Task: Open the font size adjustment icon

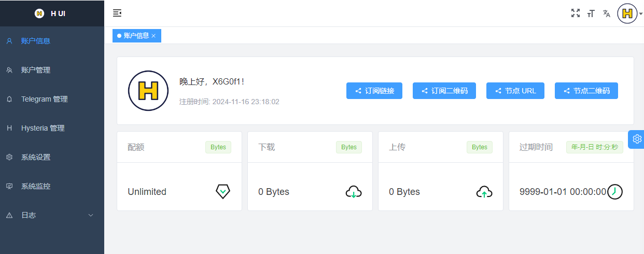Action: [591, 13]
